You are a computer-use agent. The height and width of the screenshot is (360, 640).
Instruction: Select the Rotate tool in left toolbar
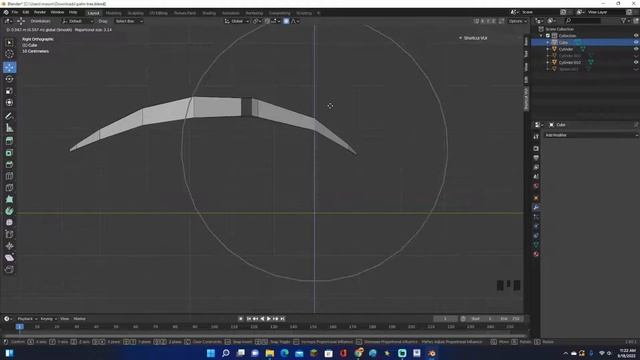(9, 79)
